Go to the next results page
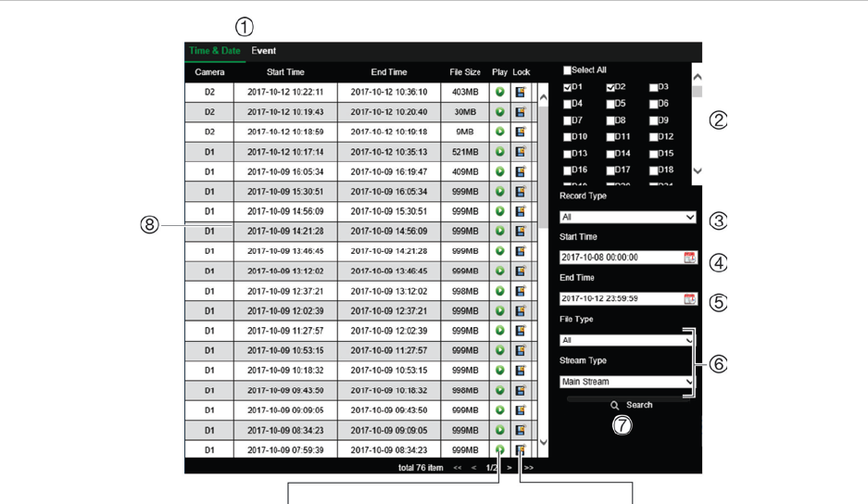The height and width of the screenshot is (504, 868). [509, 468]
